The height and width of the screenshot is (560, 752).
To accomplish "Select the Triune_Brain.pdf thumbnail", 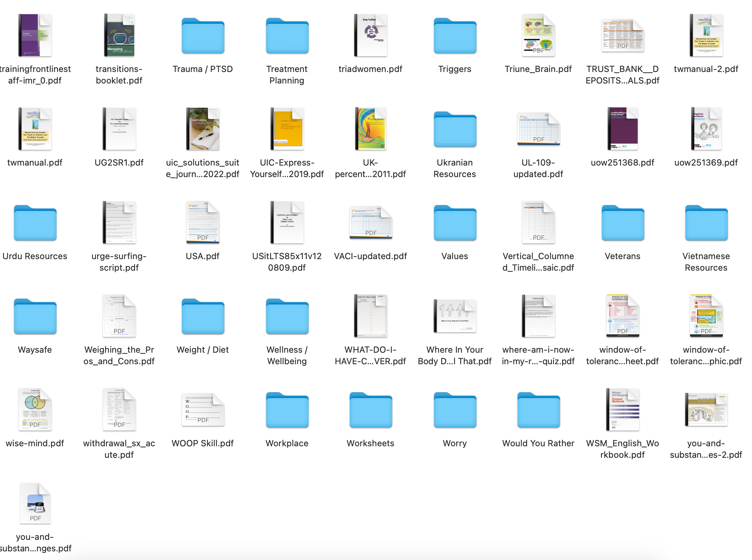I will [538, 35].
